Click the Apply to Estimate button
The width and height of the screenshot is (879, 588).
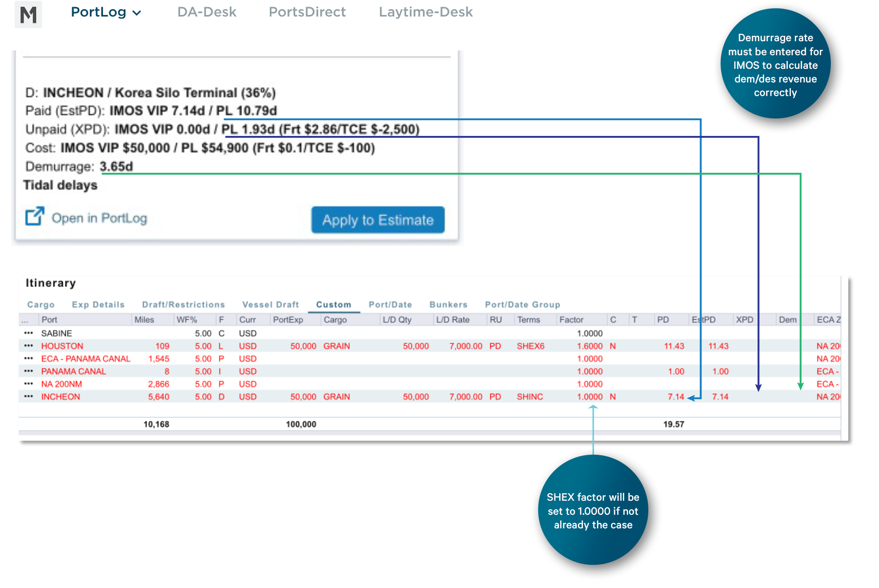(x=378, y=220)
